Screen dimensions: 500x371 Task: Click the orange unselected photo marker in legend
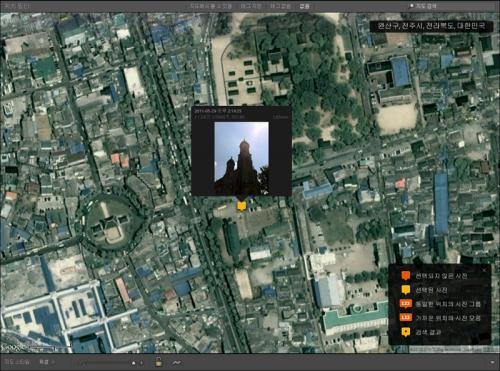(x=405, y=276)
